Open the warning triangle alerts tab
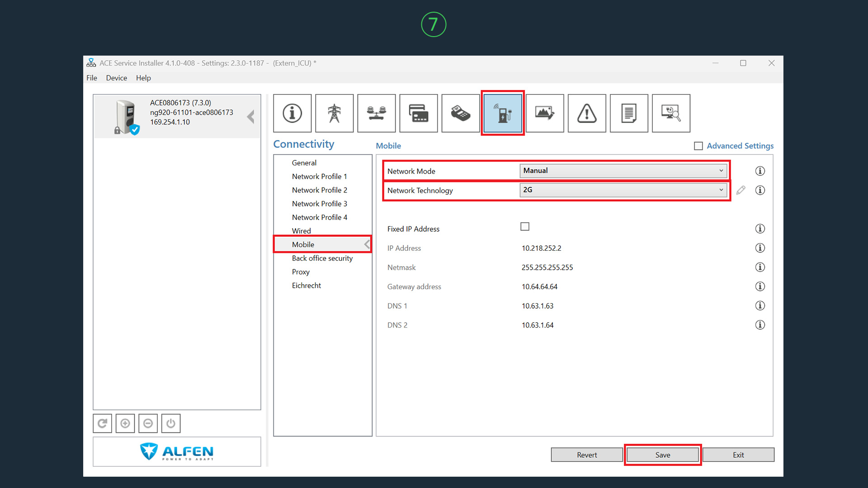Viewport: 868px width, 488px height. [587, 113]
